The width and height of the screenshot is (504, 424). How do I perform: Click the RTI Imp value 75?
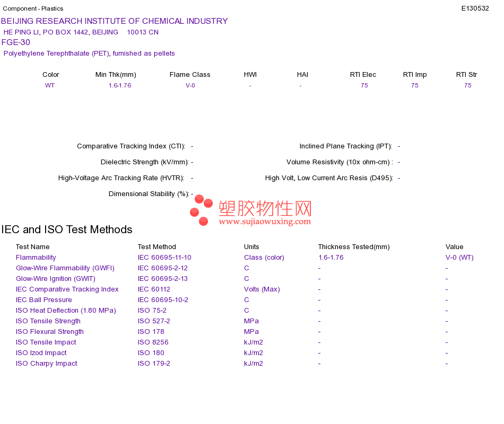[415, 85]
